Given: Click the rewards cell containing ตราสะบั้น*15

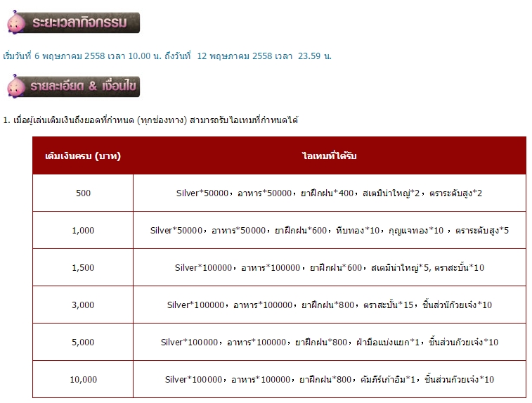Looking at the screenshot, I should click(330, 305).
